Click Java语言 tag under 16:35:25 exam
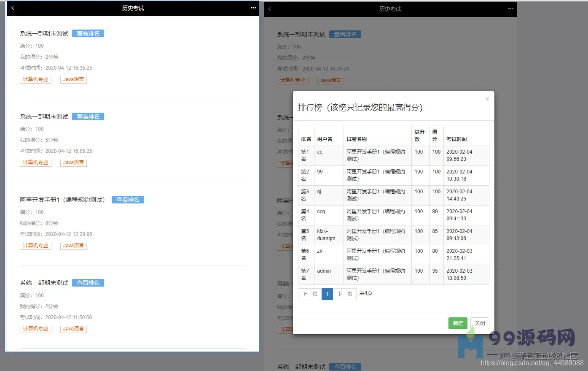588x371 pixels. point(73,79)
